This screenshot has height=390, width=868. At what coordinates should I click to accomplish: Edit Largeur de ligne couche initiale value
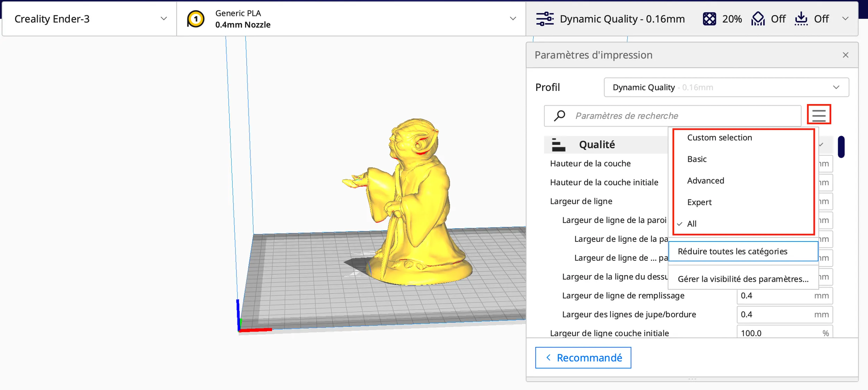click(785, 332)
